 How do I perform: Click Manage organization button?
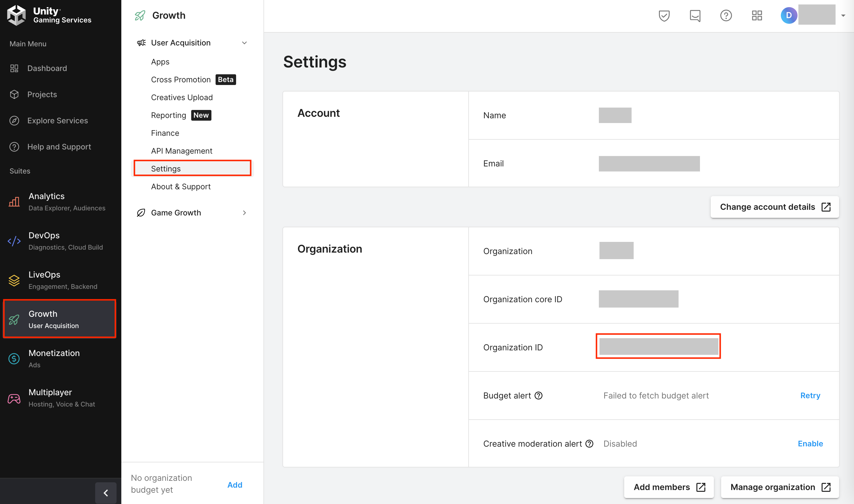pyautogui.click(x=780, y=487)
